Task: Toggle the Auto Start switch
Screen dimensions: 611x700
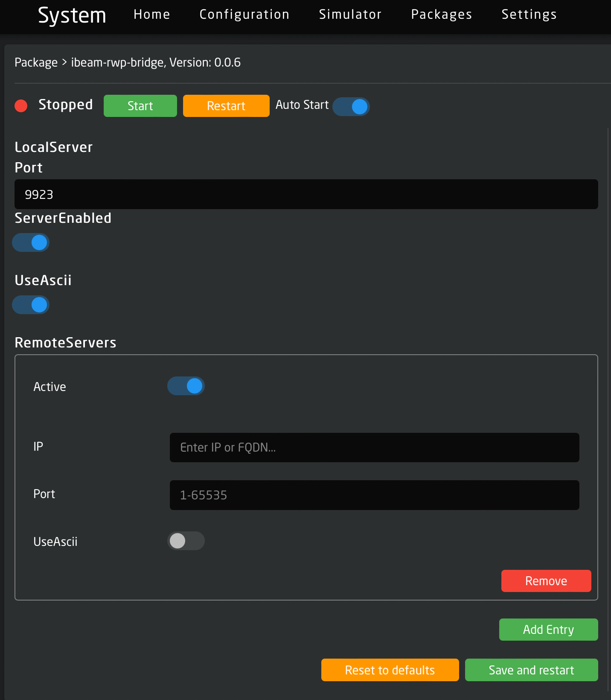Action: 351,107
